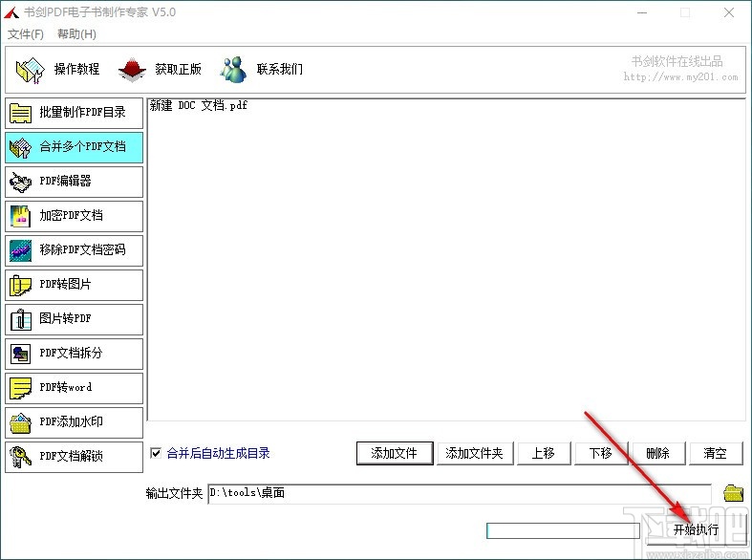Click the 获取正版 red download icon
Screen dimensions: 752x560
(x=132, y=70)
